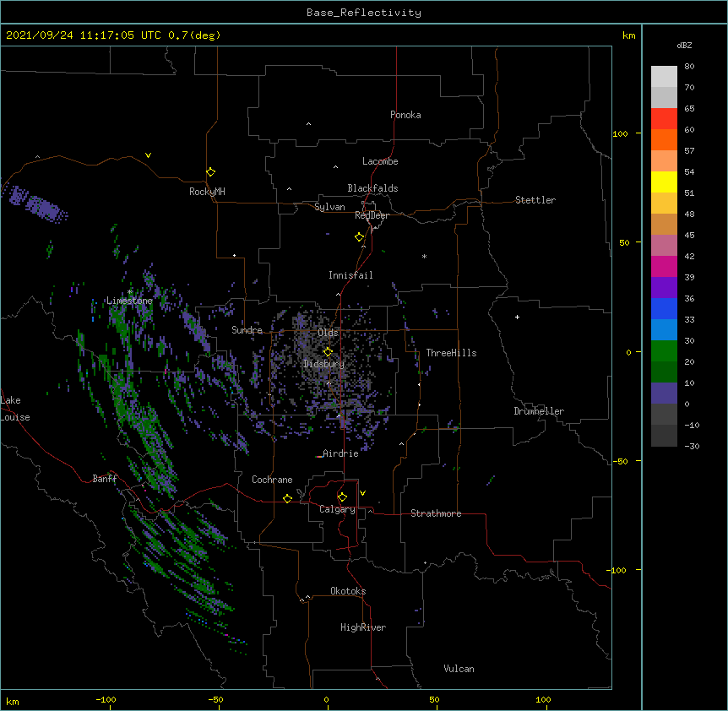
Task: Click the Banff town label
Action: [x=105, y=479]
